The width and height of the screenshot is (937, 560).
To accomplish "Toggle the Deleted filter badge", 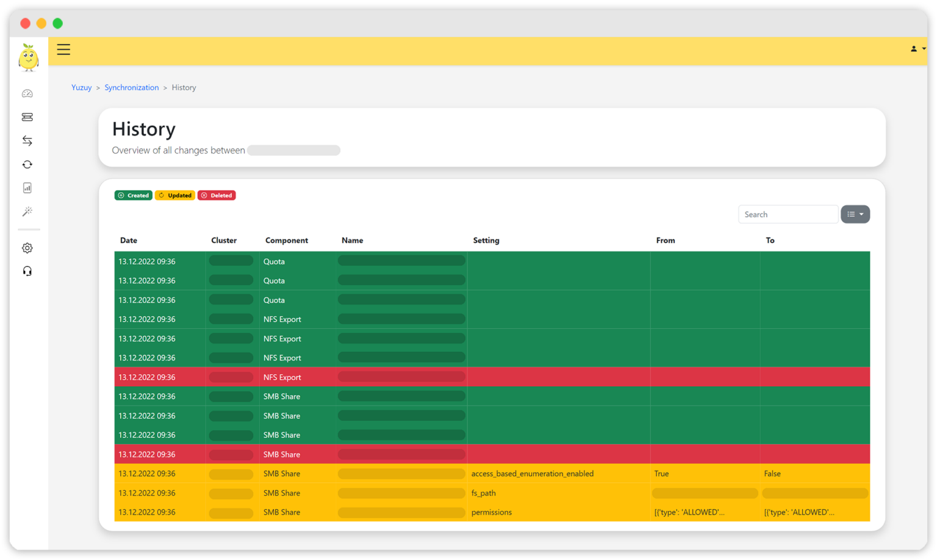I will click(x=217, y=195).
